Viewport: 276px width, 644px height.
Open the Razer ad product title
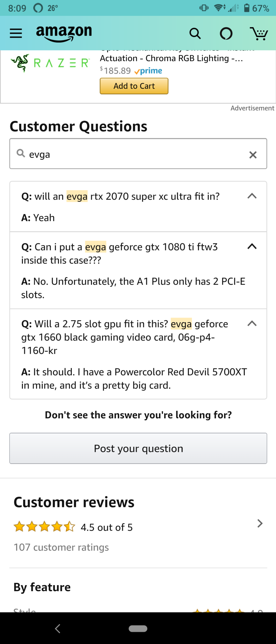(171, 58)
